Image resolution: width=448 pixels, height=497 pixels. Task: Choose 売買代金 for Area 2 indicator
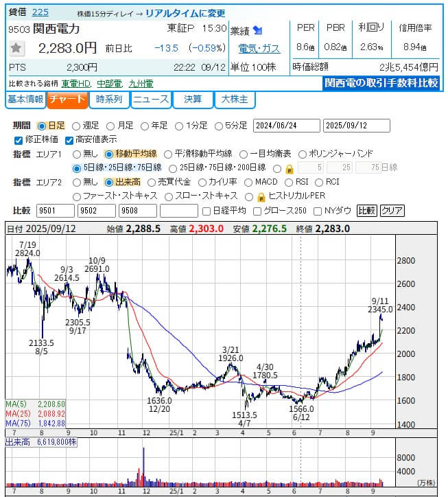(x=152, y=182)
